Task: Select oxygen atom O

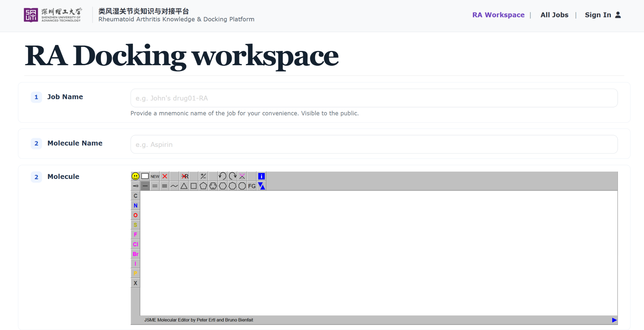Action: pyautogui.click(x=136, y=215)
